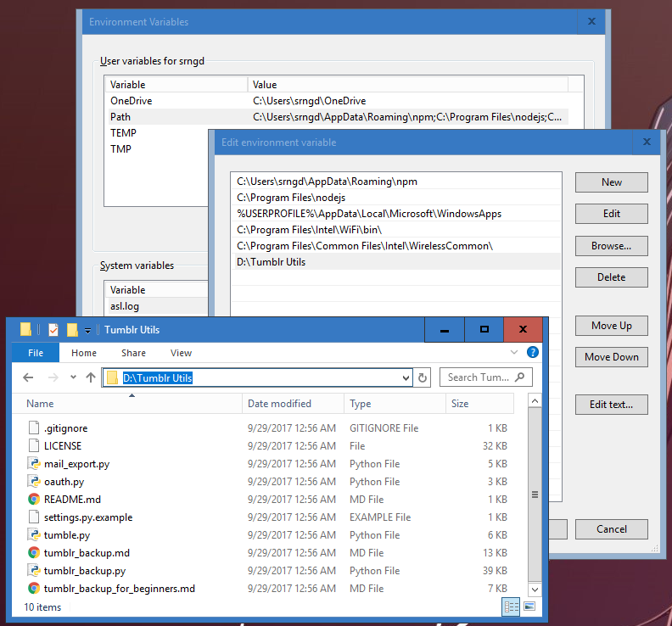Viewport: 672px width, 626px height.
Task: Click the tumble.py file name
Action: 67,535
